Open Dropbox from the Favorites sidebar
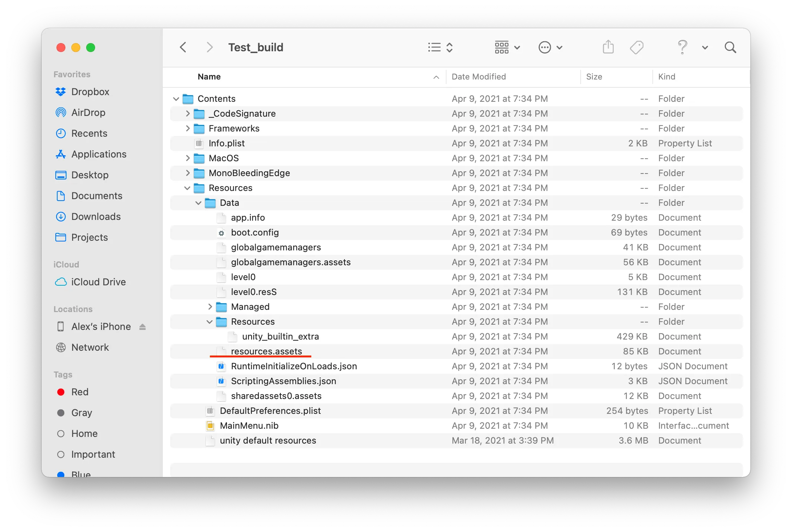Viewport: 792px width, 532px height. (90, 91)
